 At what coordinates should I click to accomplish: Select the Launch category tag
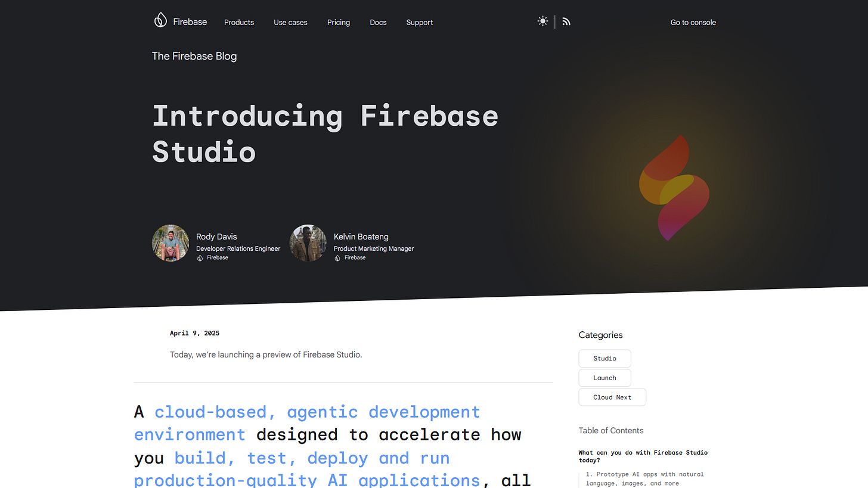tap(604, 378)
